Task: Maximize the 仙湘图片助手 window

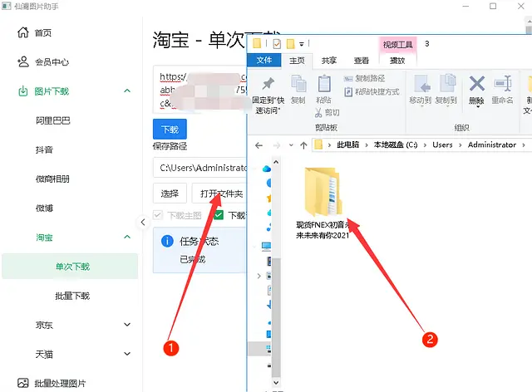Action: pyautogui.click(x=493, y=6)
